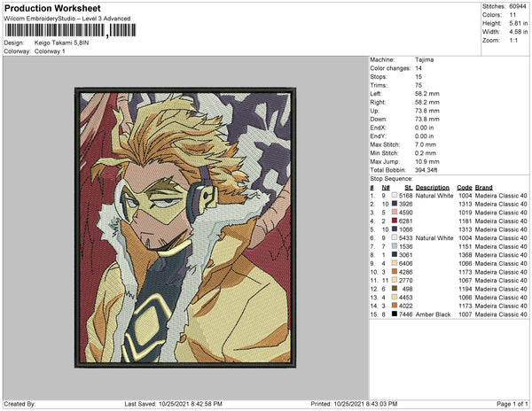This screenshot has height=411, width=532.
Task: Click the 'Right:' label
Action: click(x=378, y=102)
